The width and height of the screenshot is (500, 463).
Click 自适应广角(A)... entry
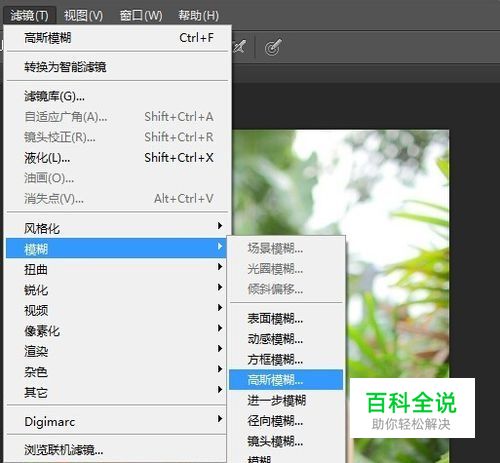tap(117, 117)
